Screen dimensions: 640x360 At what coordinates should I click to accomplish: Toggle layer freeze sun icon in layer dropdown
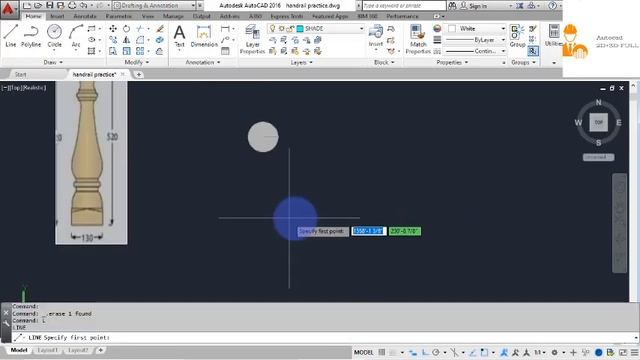(x=281, y=29)
